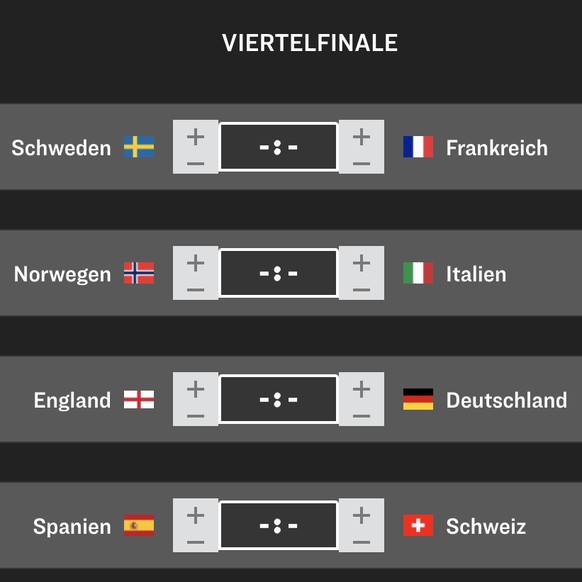Decrease Frankreich's score using minus button

(361, 163)
